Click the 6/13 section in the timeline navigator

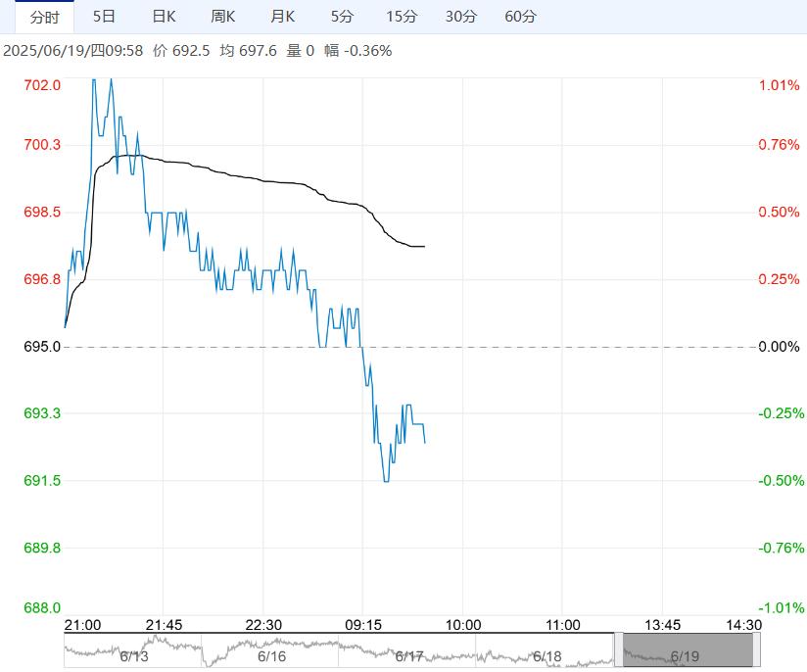coord(133,654)
